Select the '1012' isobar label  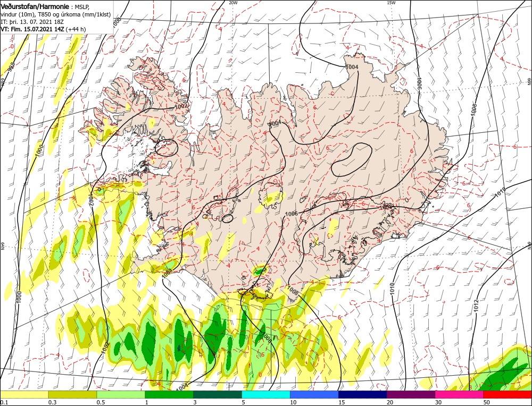click(476, 307)
